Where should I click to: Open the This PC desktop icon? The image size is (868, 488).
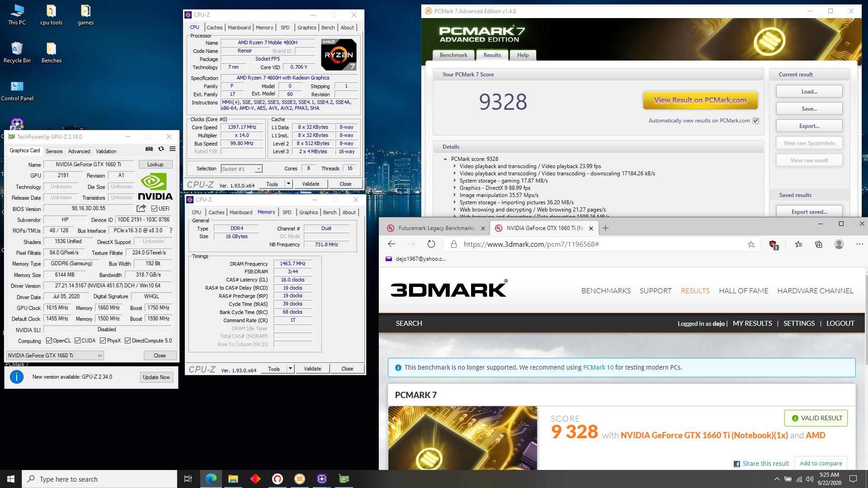[x=17, y=15]
